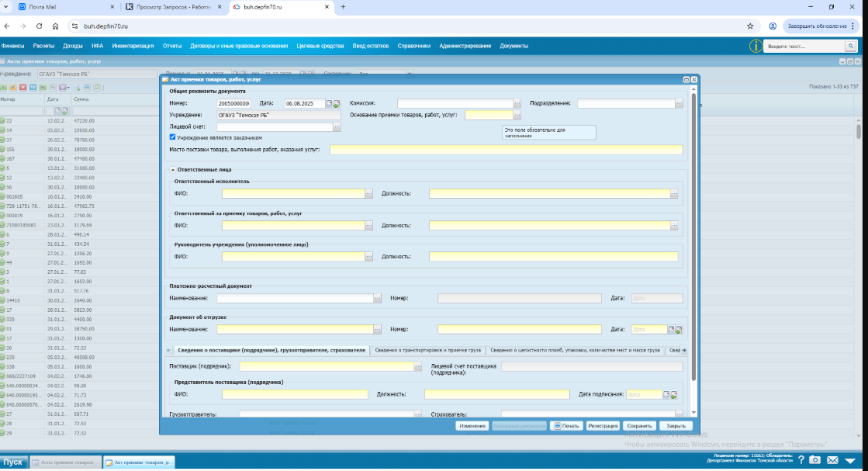Collapse the Ответственные лица section
Screen dimensions: 868x471
[173, 170]
